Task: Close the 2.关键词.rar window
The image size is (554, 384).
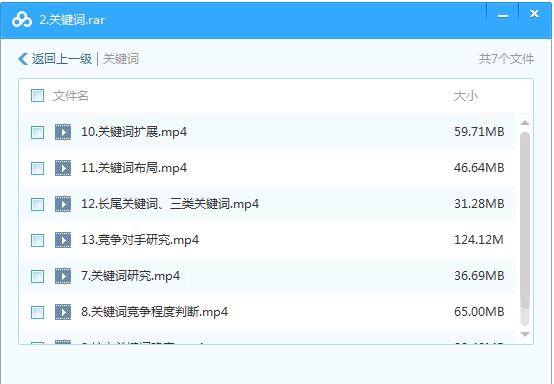Action: click(x=534, y=13)
